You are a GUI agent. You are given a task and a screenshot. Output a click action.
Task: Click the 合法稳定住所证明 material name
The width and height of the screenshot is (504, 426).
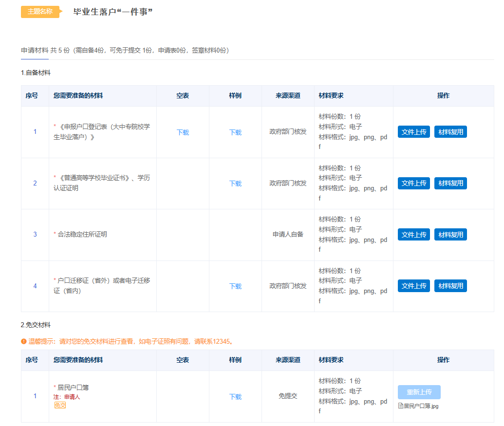(82, 235)
